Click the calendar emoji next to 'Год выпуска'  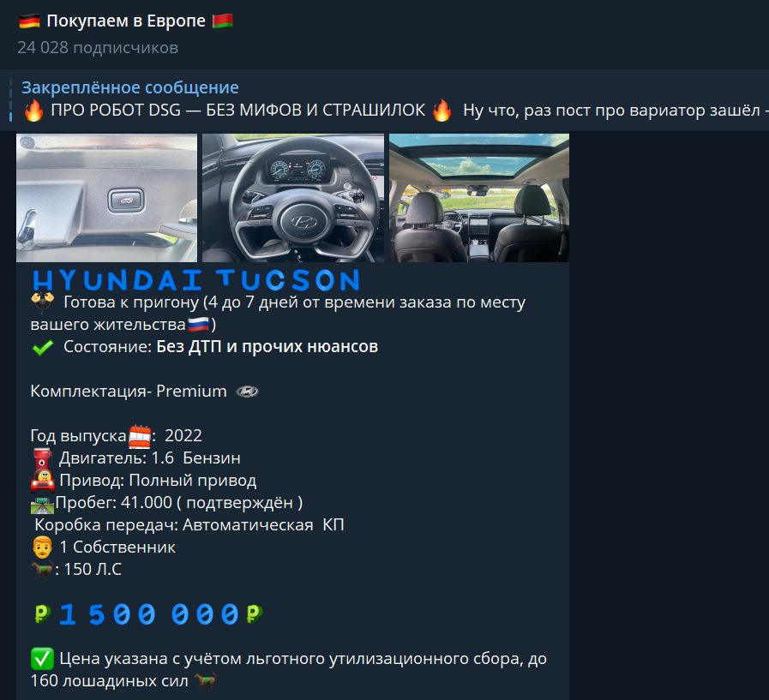[139, 436]
